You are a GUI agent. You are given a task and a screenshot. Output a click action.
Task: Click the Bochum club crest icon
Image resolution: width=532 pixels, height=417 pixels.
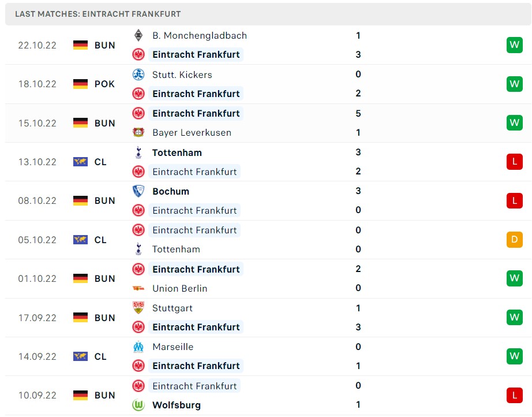139,191
